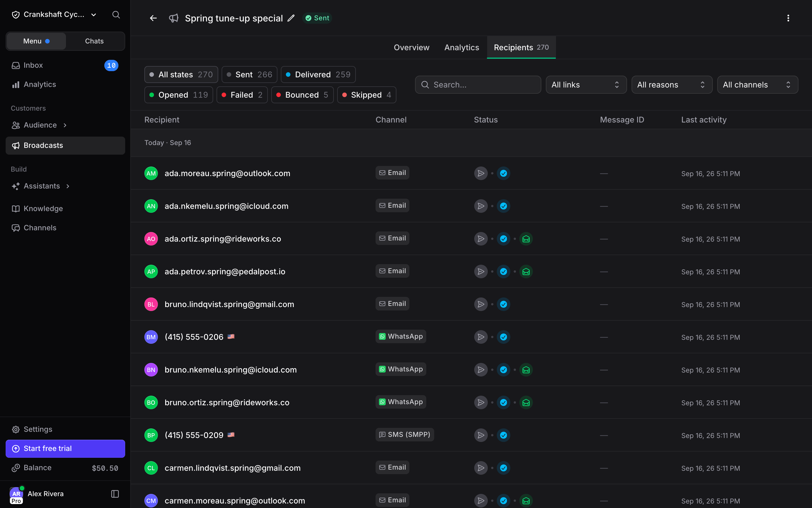Open Analytics in the sidebar
This screenshot has width=812, height=508.
tap(65, 85)
